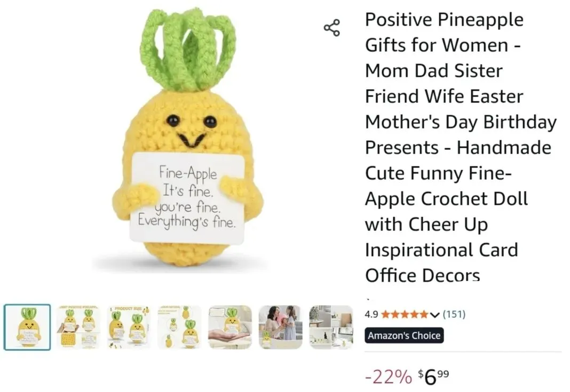Click the 4.9 rating number
Screen dimensions: 570x392
371,314
